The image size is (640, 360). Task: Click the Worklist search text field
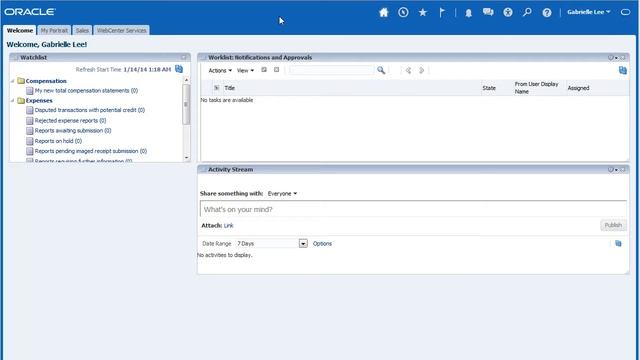(x=331, y=70)
